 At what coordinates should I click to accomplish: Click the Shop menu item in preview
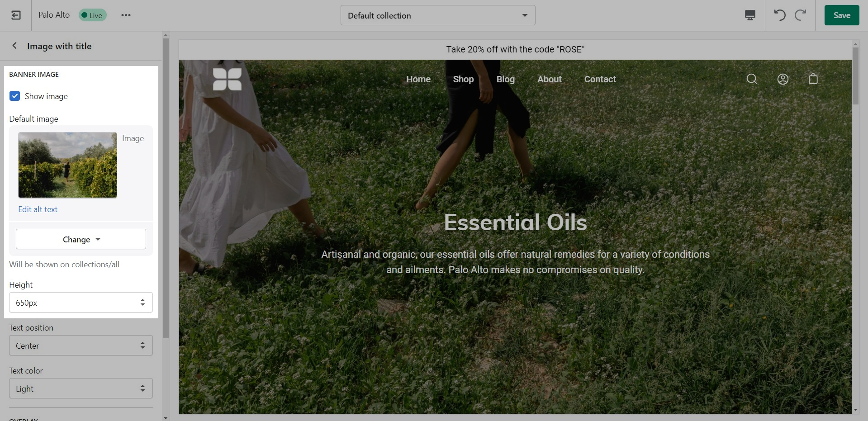click(x=463, y=79)
